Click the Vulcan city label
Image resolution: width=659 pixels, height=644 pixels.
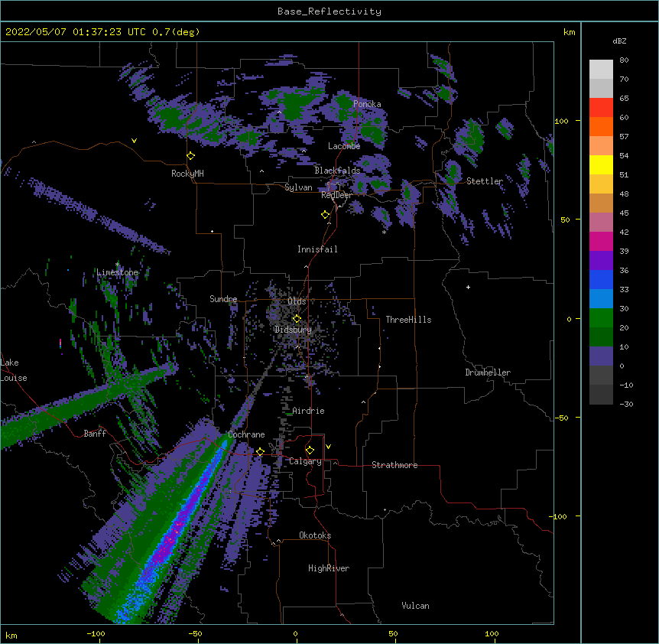415,606
